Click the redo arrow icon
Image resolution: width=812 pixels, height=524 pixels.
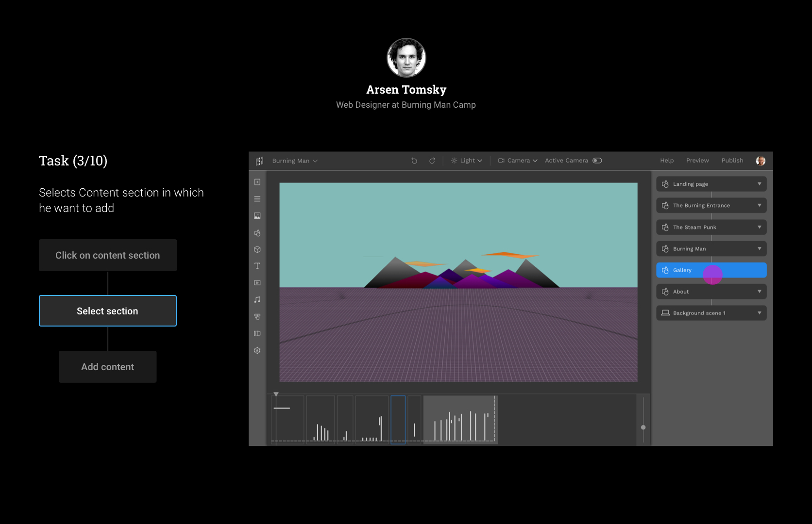432,161
